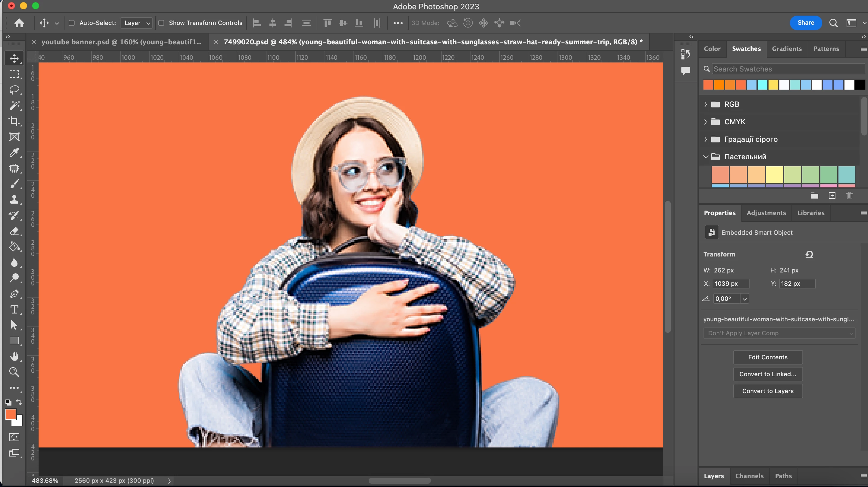Switch to the Gradients tab
Screen dimensions: 868x487
tap(786, 49)
